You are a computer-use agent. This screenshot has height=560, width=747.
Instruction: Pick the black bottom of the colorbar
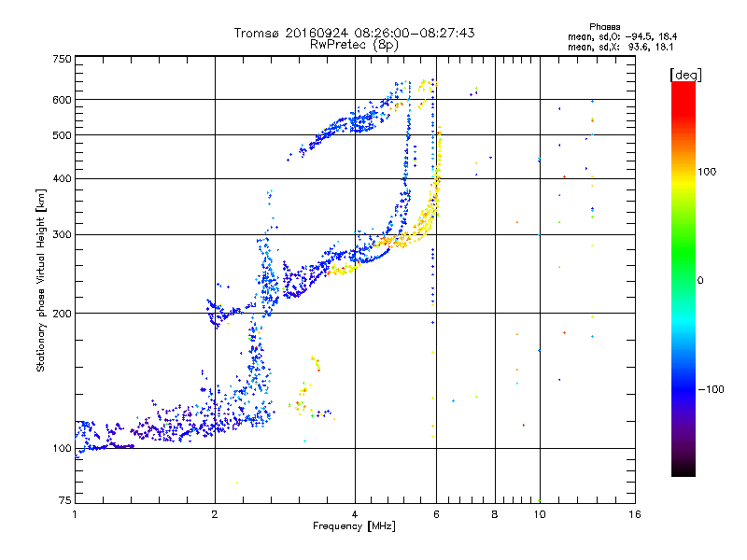[684, 470]
